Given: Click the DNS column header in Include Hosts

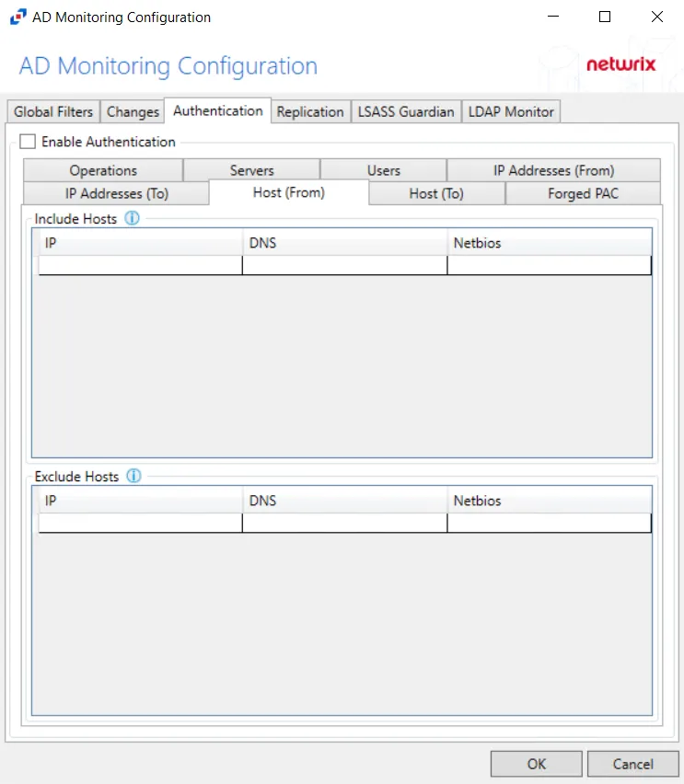Looking at the screenshot, I should 344,243.
